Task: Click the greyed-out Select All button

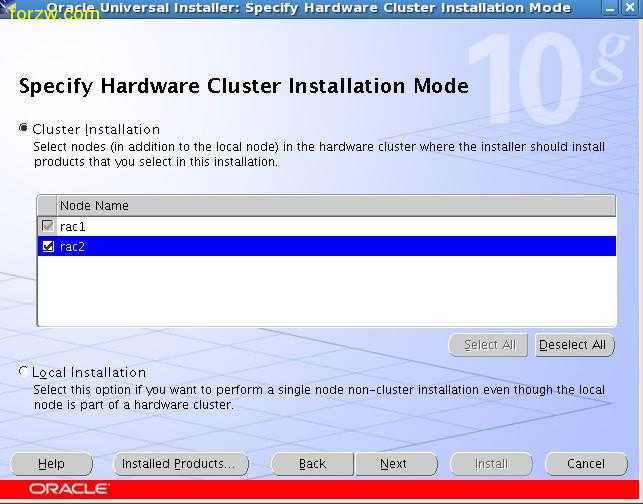Action: (489, 345)
